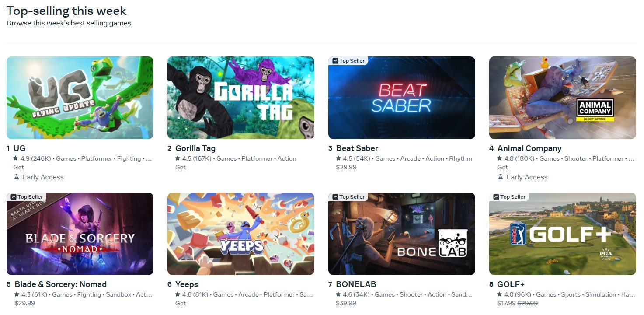Click the Get button under UG
The width and height of the screenshot is (644, 315).
tap(19, 167)
